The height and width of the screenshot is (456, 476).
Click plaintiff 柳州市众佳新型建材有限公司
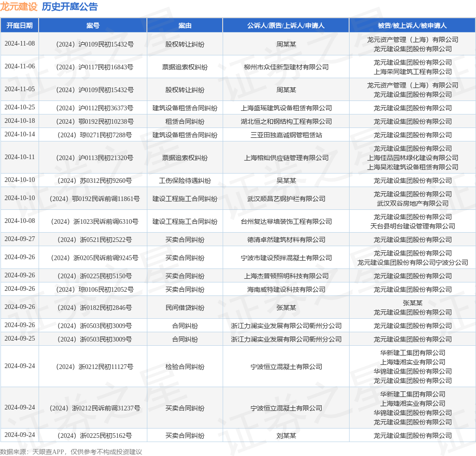[286, 67]
